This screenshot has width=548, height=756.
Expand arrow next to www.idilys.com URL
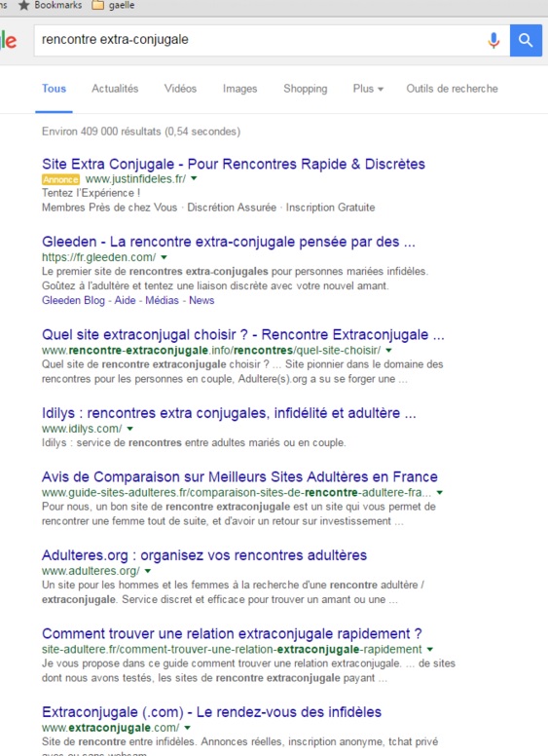(129, 428)
